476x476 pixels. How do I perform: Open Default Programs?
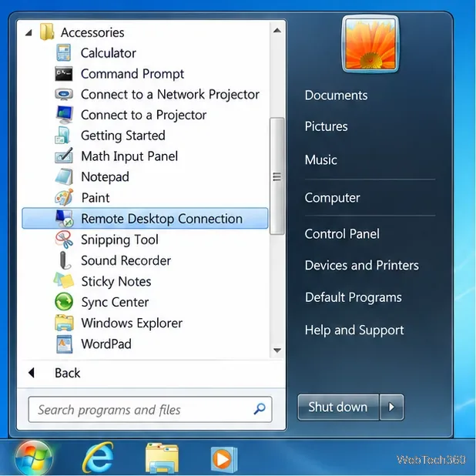tap(354, 297)
